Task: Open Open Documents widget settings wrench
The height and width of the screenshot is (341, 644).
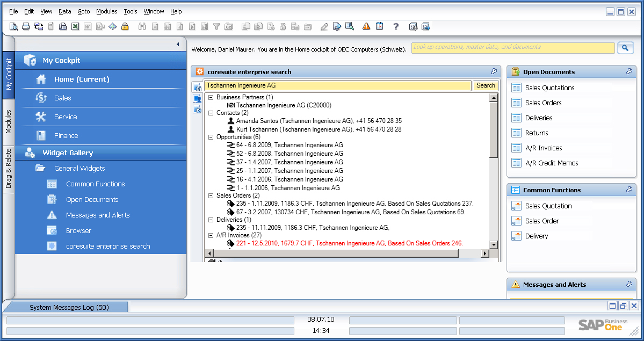Action: (x=629, y=71)
